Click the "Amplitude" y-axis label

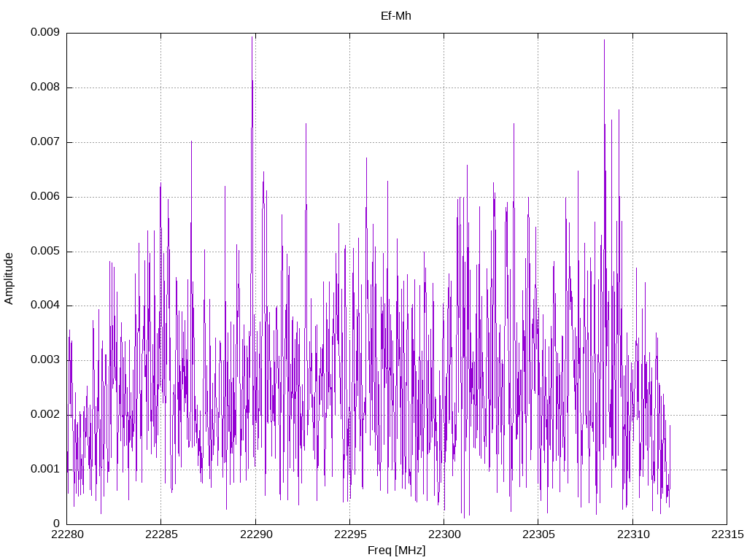[x=9, y=279]
